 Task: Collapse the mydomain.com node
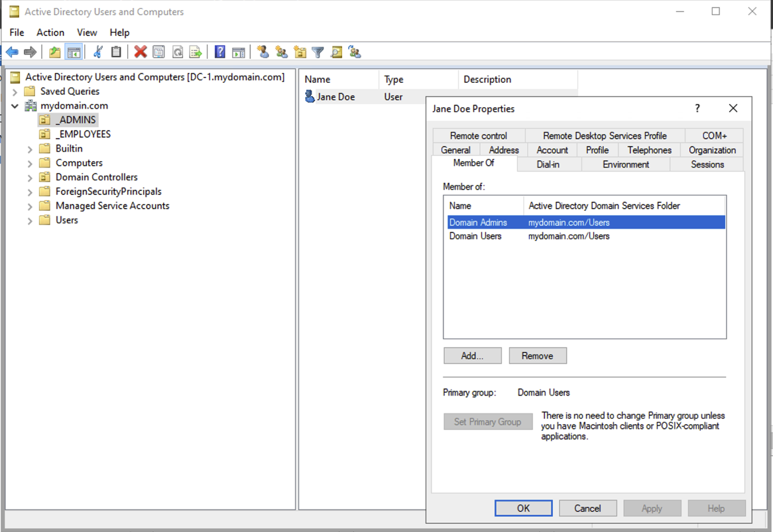(15, 106)
